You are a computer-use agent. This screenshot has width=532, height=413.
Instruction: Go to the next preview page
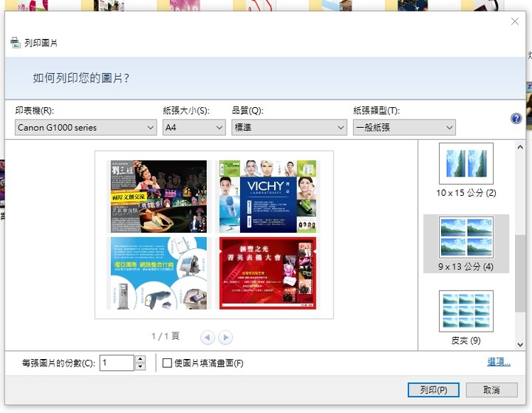(225, 338)
